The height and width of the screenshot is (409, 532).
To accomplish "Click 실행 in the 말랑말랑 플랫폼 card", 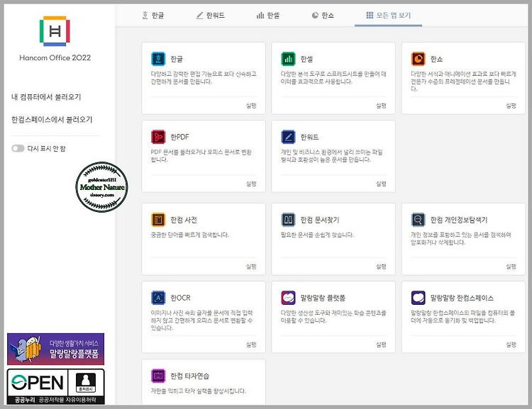I will (381, 344).
